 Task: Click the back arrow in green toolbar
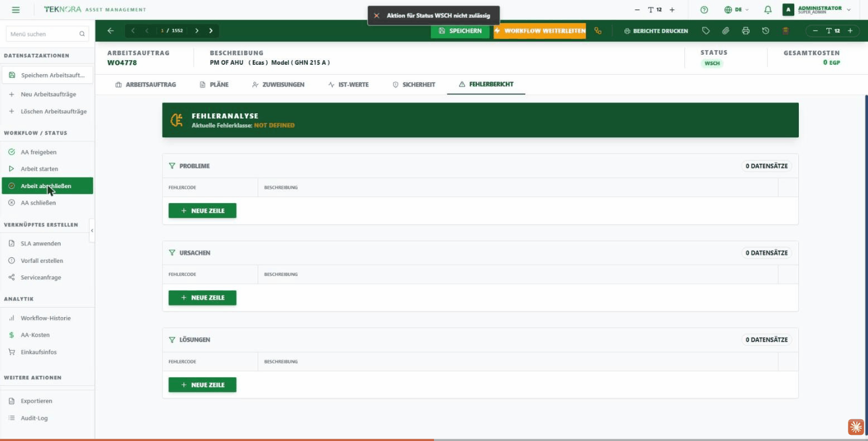tap(110, 31)
